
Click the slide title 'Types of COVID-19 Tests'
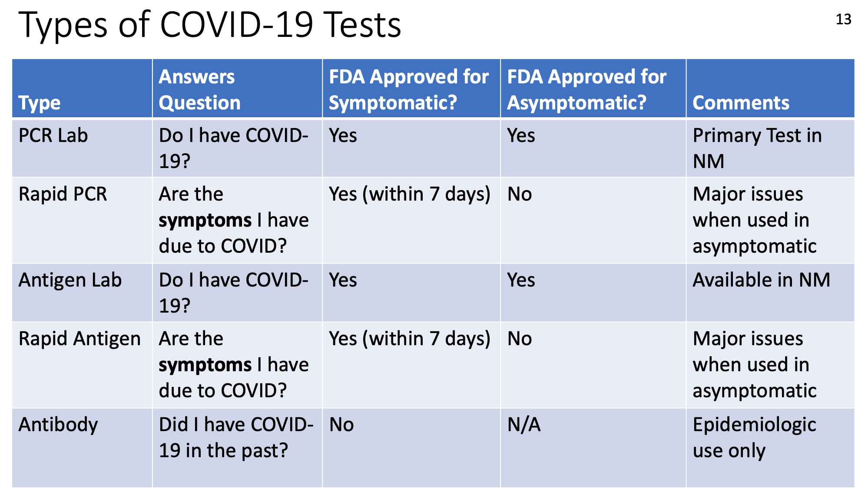(x=210, y=25)
